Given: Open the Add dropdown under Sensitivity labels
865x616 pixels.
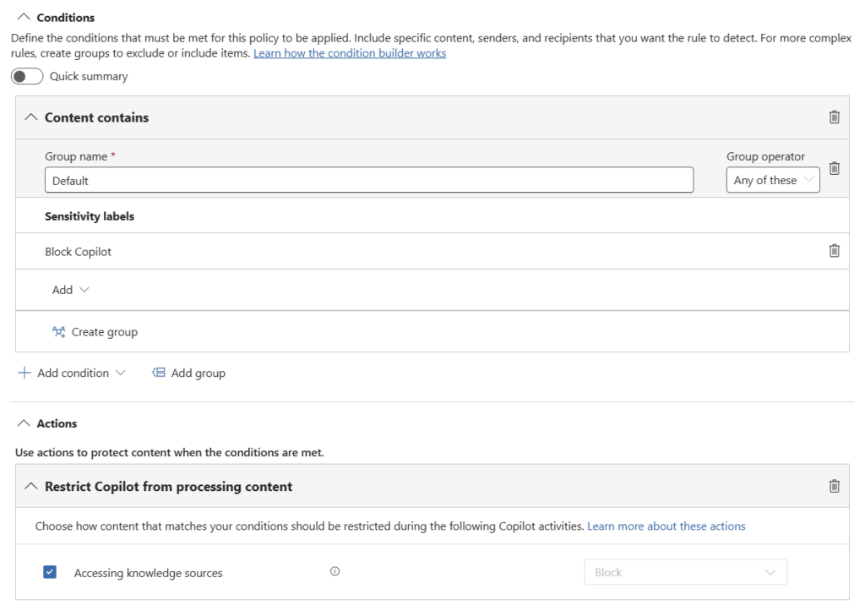Looking at the screenshot, I should [70, 290].
